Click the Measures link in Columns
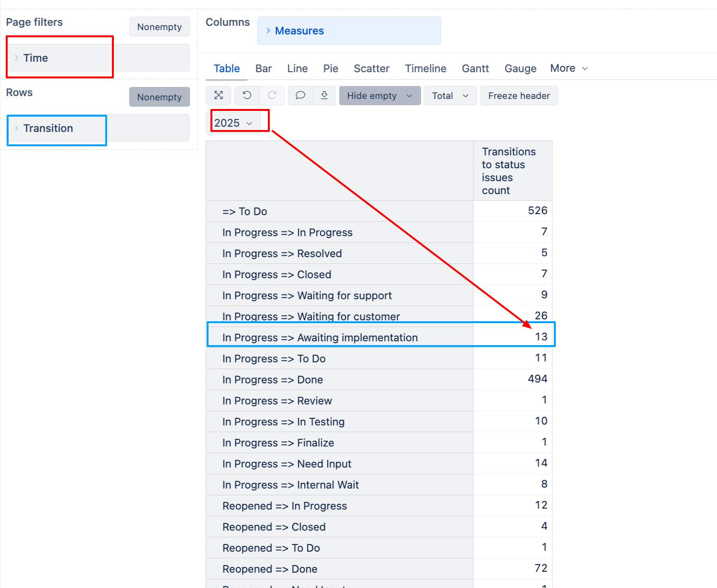The height and width of the screenshot is (588, 717). pos(299,31)
